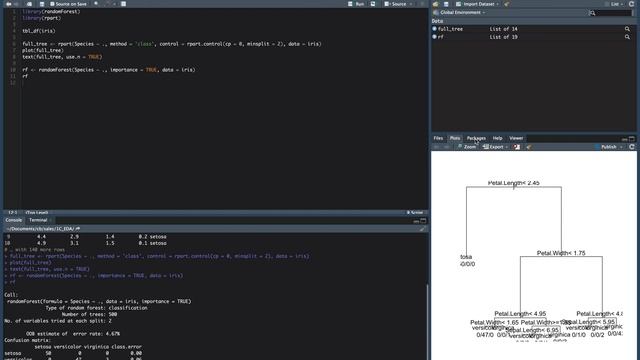Refresh the current plot

point(631,147)
